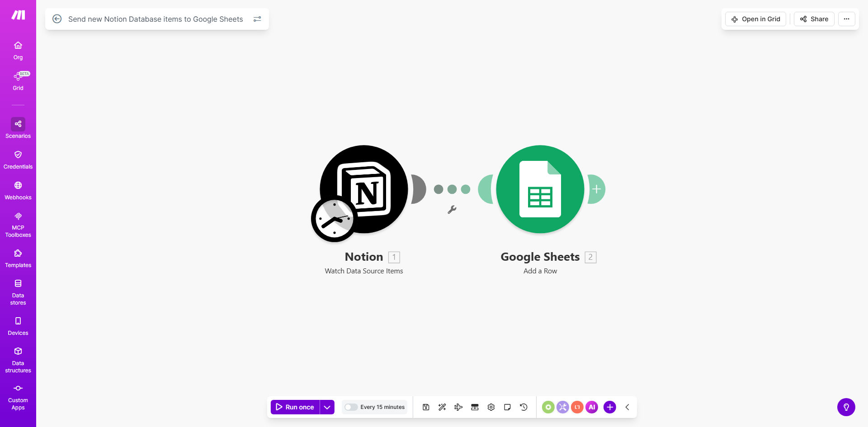The image size is (868, 427).
Task: Open scenario options icon next to title
Action: [x=257, y=19]
